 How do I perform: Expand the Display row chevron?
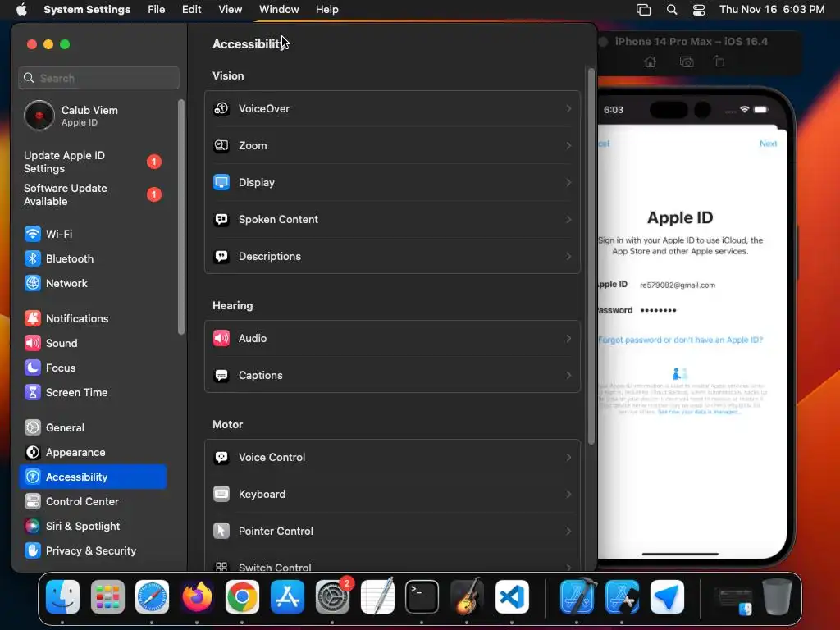[568, 183]
